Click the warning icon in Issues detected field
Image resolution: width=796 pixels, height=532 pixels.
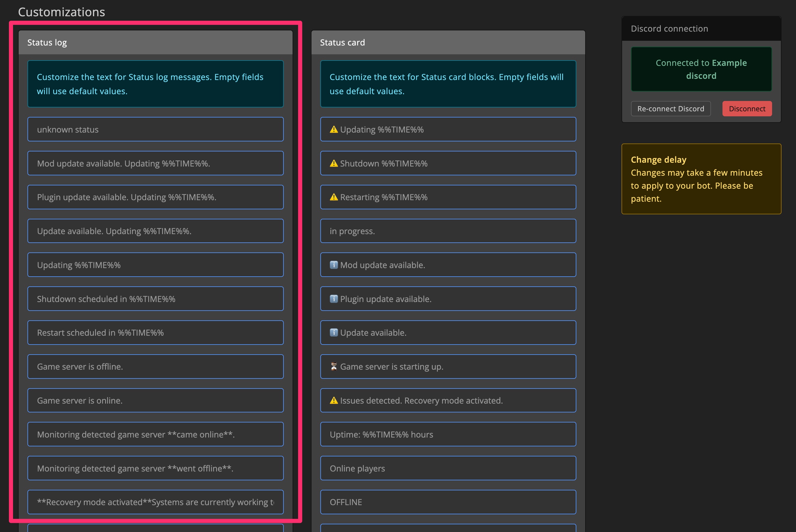coord(334,400)
